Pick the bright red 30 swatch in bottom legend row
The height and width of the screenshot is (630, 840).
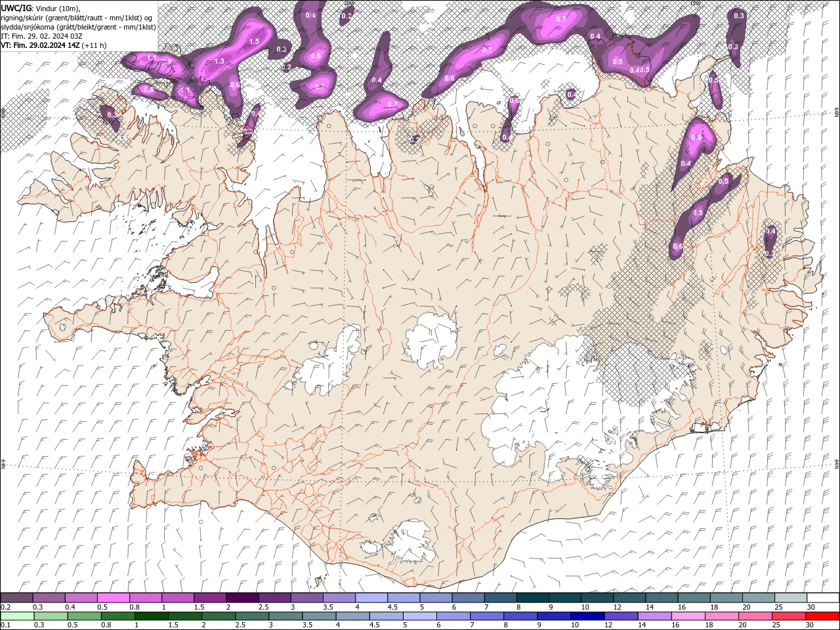(x=822, y=616)
